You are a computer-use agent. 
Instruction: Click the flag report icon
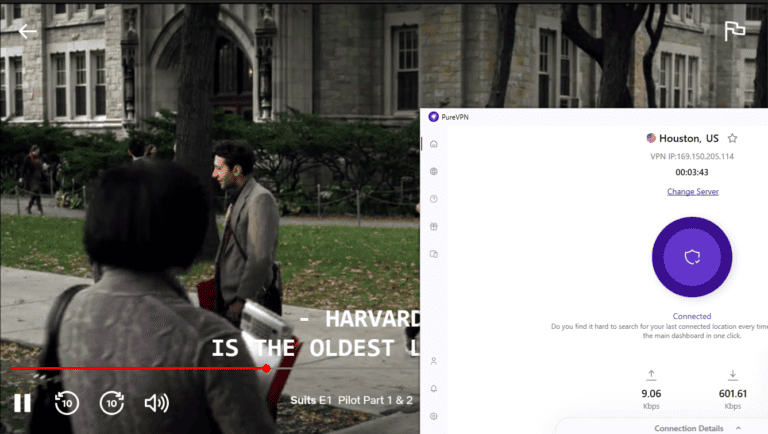(735, 31)
